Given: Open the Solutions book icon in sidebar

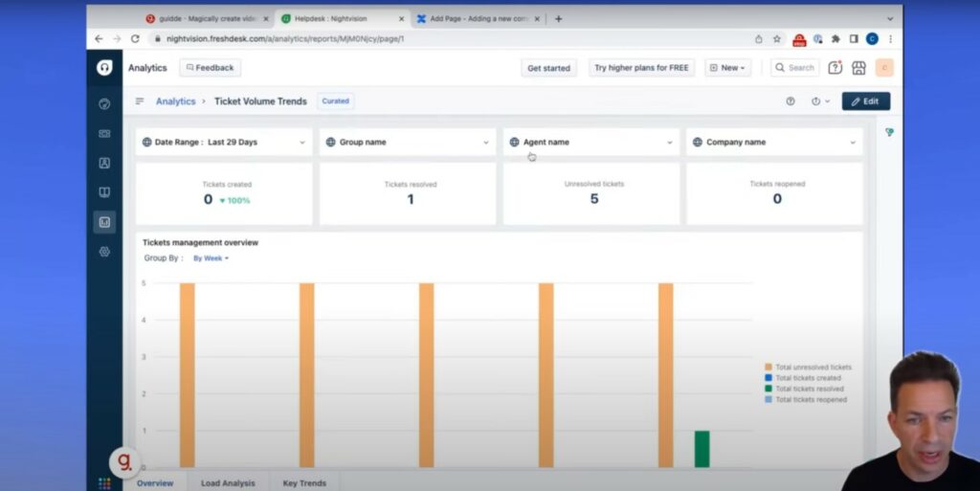Looking at the screenshot, I should tap(104, 192).
